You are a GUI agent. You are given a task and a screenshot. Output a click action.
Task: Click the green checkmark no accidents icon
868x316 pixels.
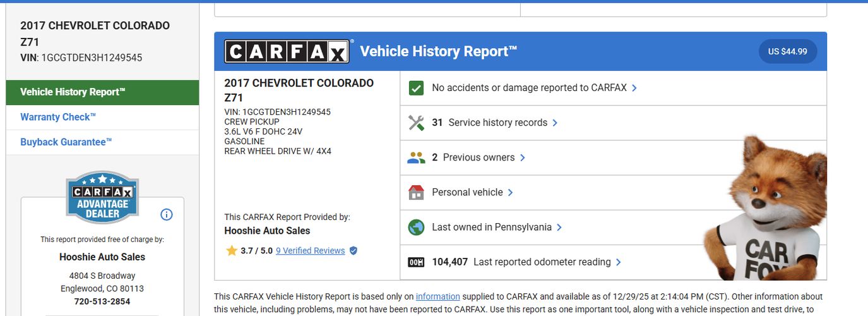(x=416, y=88)
